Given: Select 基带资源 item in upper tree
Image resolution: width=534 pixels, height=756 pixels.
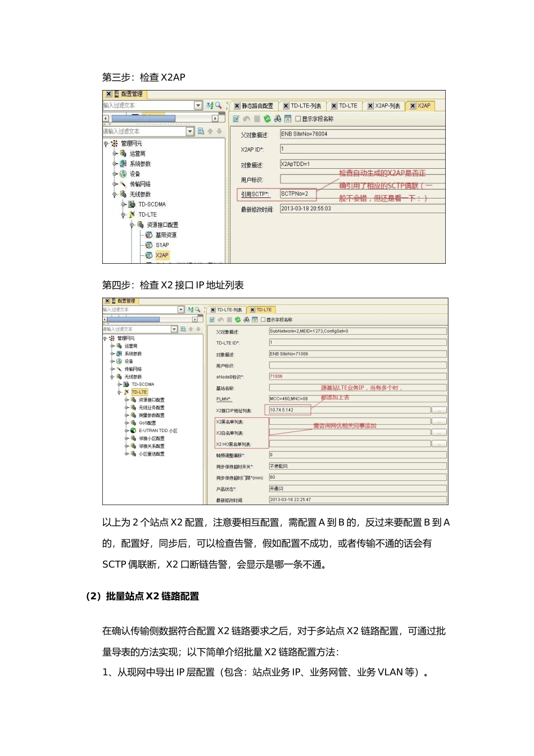Looking at the screenshot, I should click(x=166, y=235).
